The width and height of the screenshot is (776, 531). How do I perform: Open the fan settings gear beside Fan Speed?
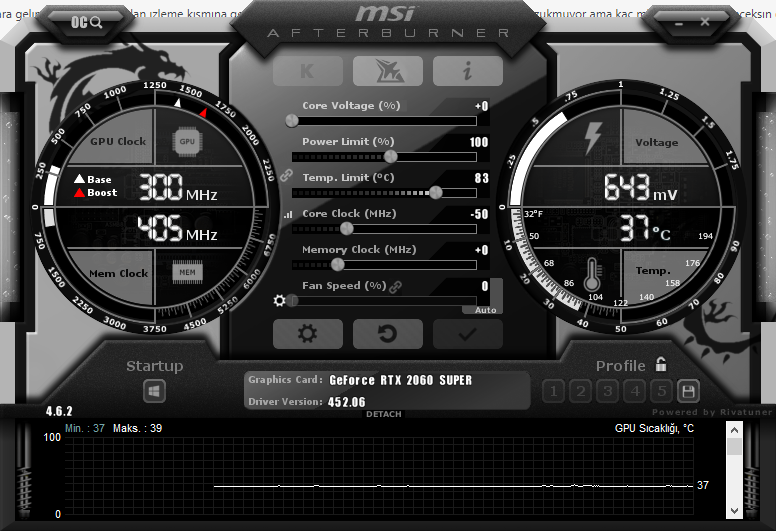pos(280,300)
